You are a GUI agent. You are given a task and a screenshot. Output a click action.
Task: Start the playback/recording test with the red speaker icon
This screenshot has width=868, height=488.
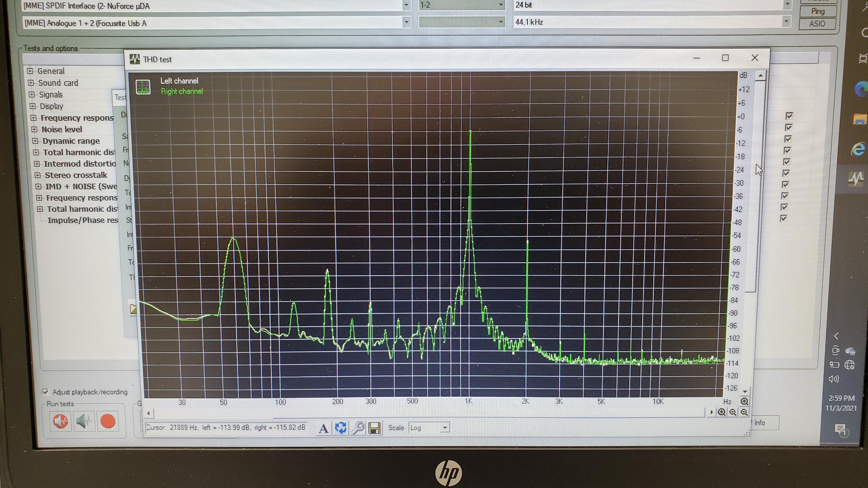[61, 421]
